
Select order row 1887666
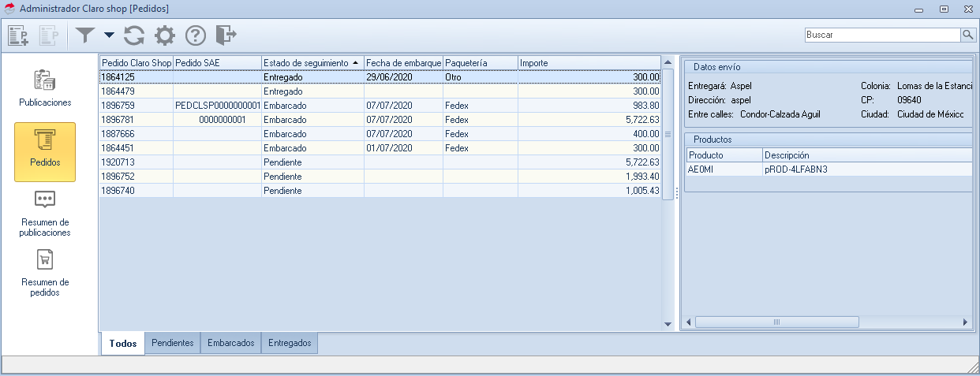point(380,134)
